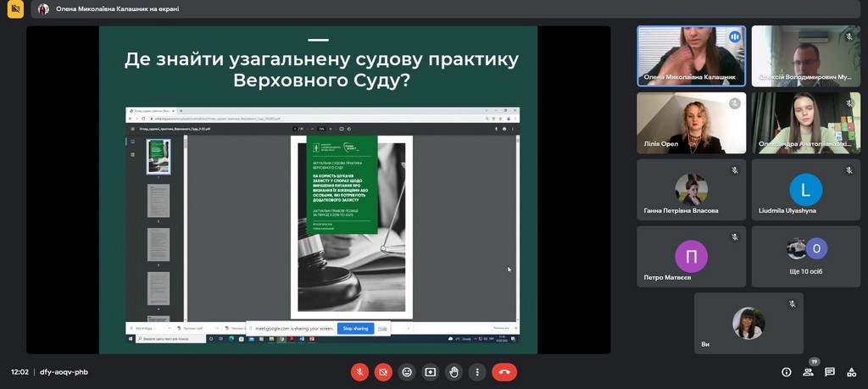This screenshot has width=868, height=389.
Task: Turn on the camera
Action: coord(383,372)
